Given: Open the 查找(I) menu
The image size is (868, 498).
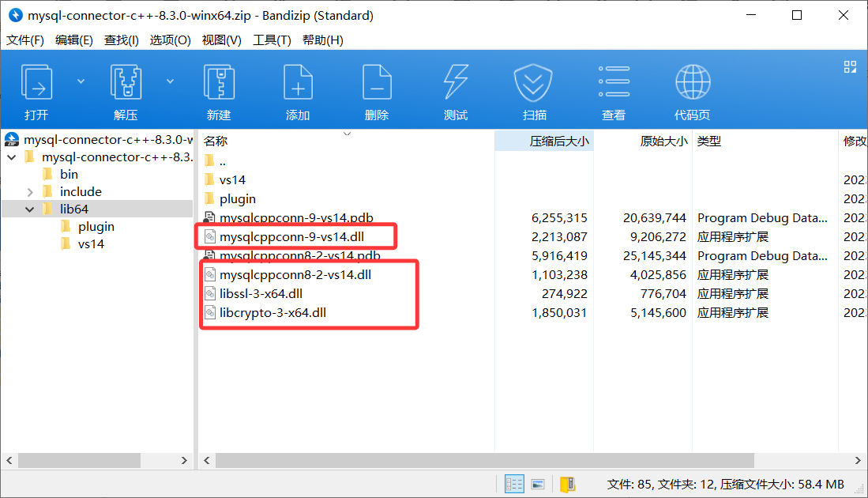Looking at the screenshot, I should (121, 40).
